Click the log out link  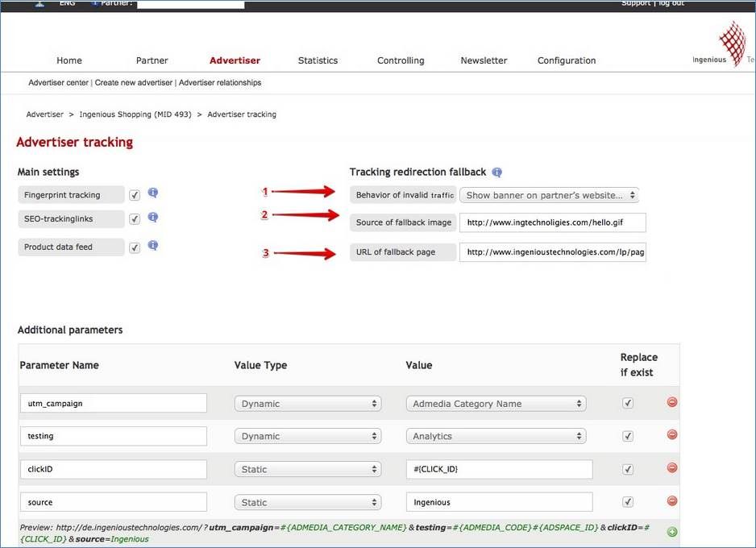(x=671, y=3)
